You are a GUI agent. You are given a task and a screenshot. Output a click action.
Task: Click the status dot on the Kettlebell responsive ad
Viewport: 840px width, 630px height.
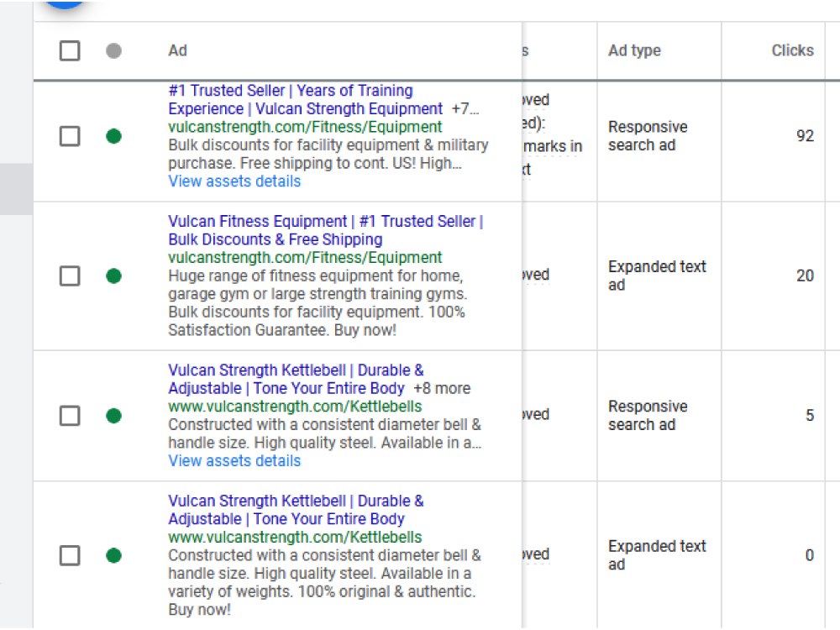[113, 416]
